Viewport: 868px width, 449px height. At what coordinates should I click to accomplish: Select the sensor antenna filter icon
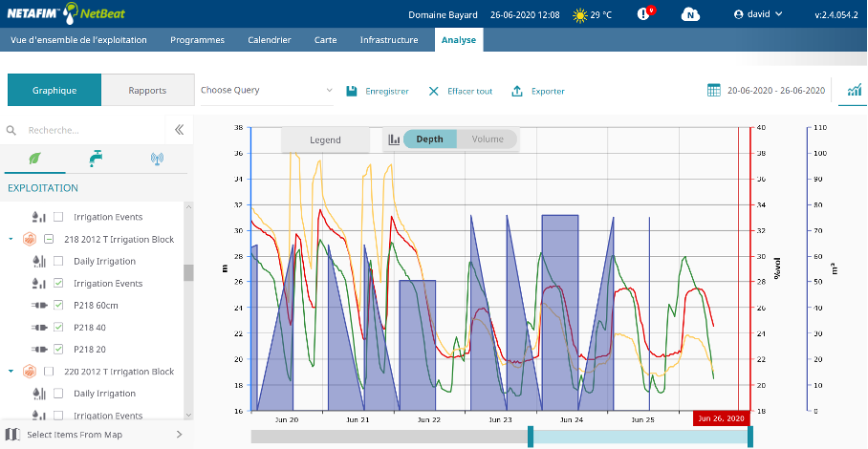(157, 159)
